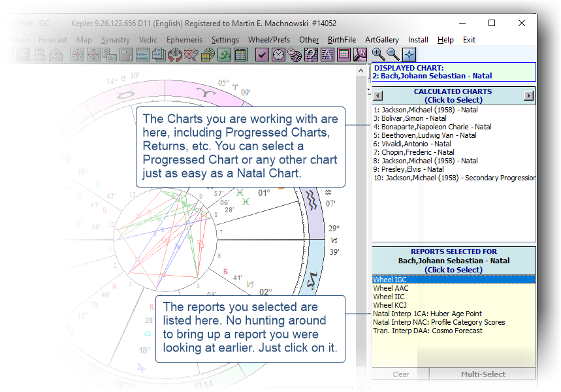
Task: Click the clock icon in toolbar
Action: point(279,55)
